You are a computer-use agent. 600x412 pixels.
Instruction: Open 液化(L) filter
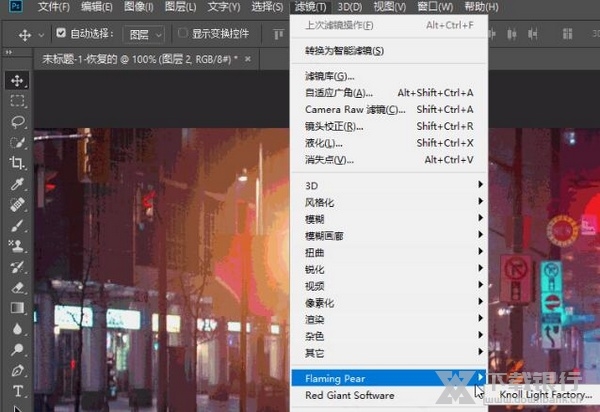coord(389,143)
